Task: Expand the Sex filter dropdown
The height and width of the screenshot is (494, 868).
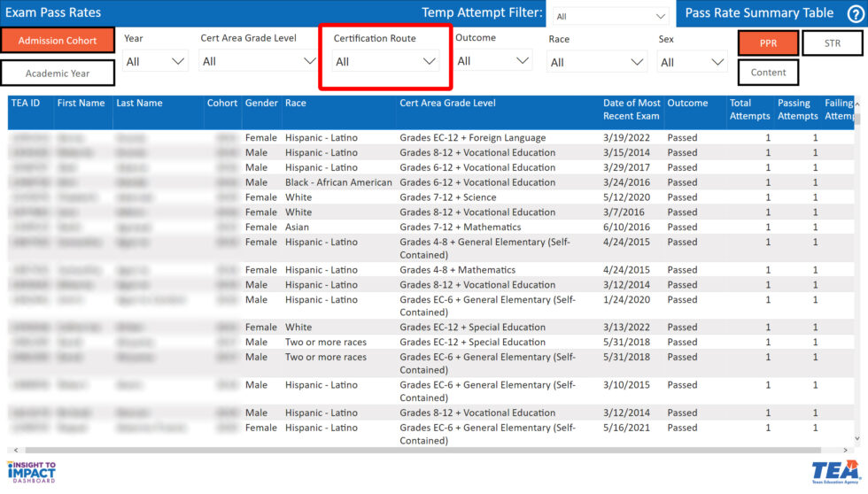Action: click(692, 63)
